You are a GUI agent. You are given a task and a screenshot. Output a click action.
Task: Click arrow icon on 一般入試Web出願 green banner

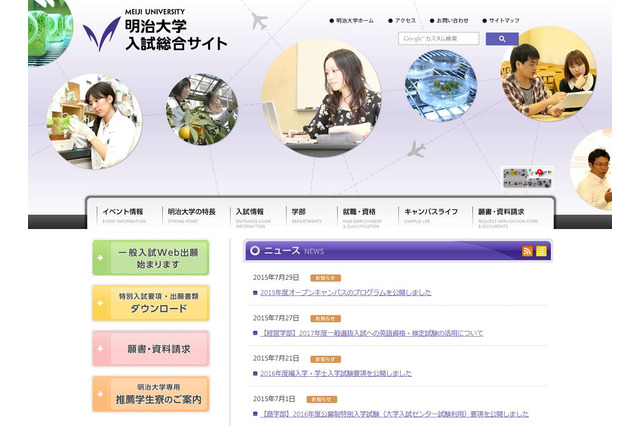pos(100,258)
